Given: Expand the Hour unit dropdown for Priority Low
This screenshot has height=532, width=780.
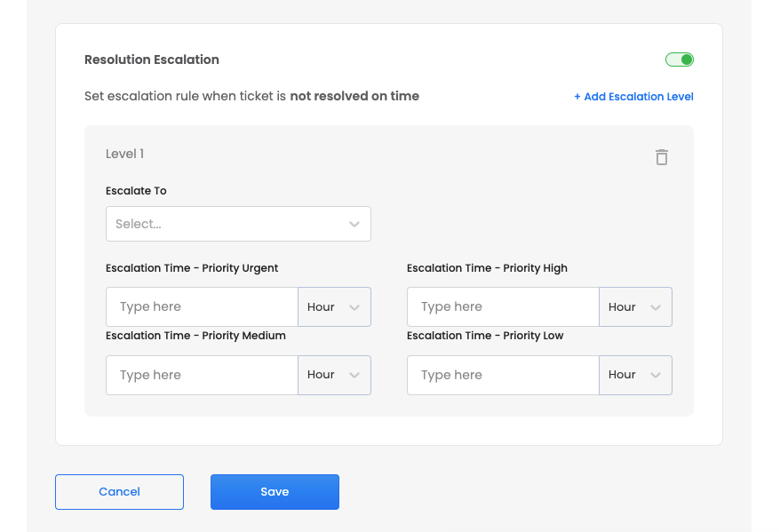Looking at the screenshot, I should pyautogui.click(x=635, y=375).
